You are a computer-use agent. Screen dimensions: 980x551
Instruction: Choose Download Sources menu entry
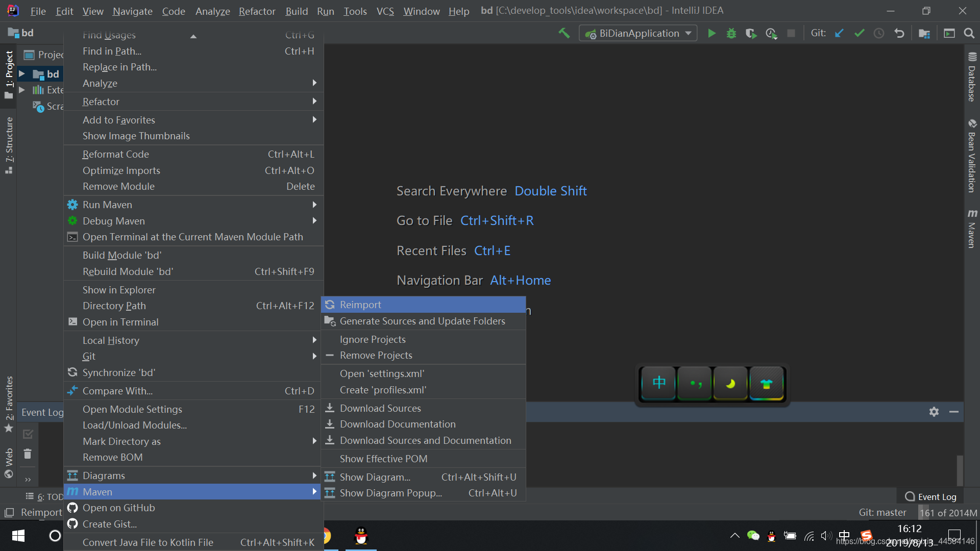click(423, 408)
